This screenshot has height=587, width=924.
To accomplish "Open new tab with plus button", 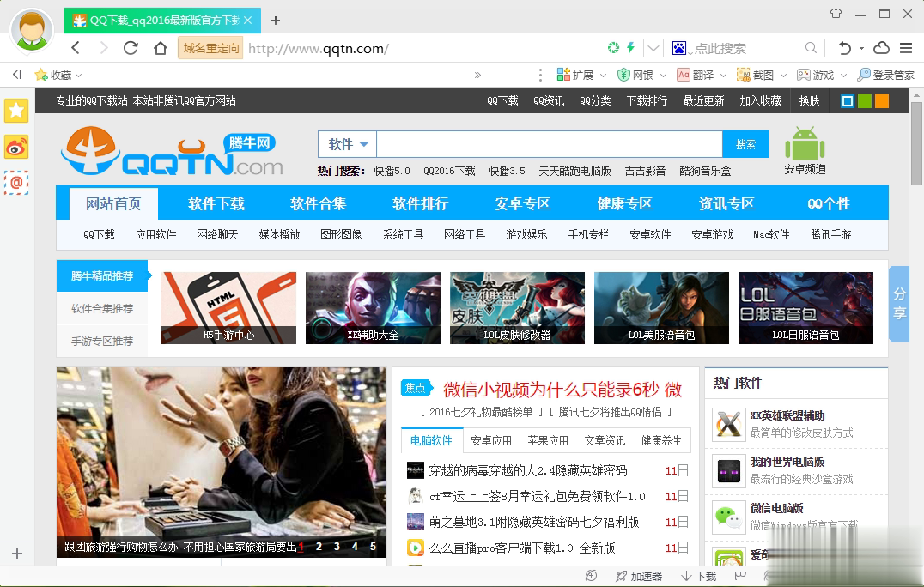I will 275,21.
